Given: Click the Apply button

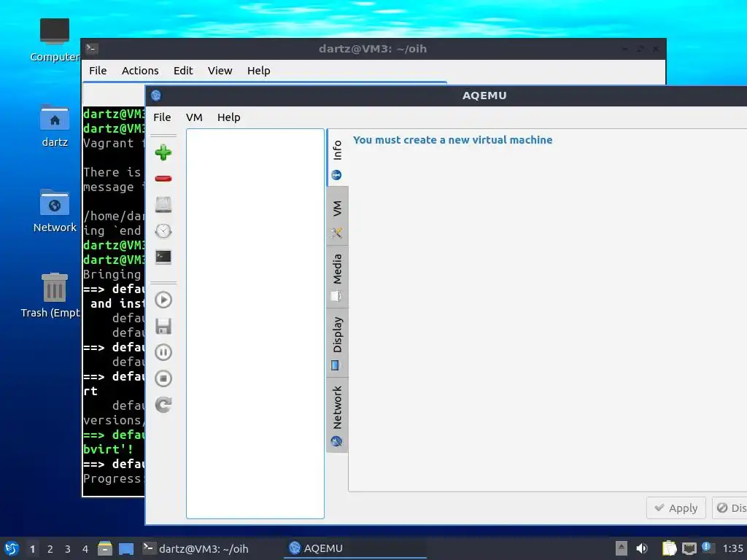Looking at the screenshot, I should [x=676, y=508].
